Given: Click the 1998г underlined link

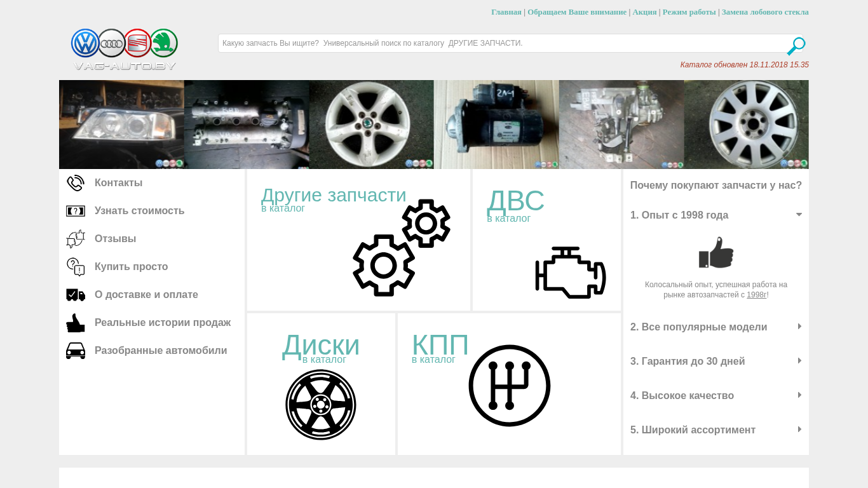Looking at the screenshot, I should [x=757, y=295].
